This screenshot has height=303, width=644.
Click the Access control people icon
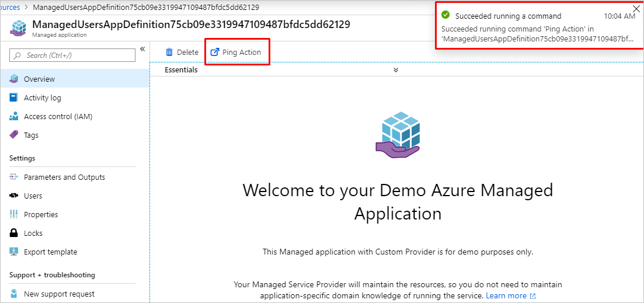14,116
